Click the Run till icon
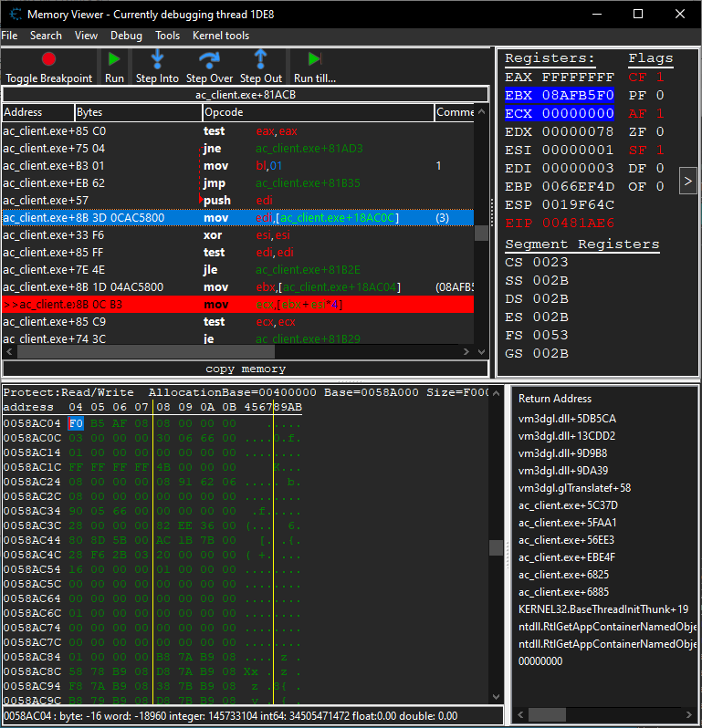The height and width of the screenshot is (728, 702). [315, 59]
